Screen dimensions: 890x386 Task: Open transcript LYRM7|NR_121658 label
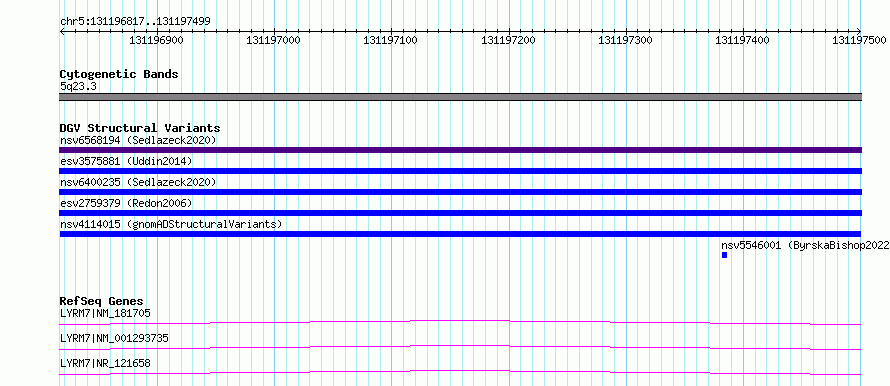[105, 363]
